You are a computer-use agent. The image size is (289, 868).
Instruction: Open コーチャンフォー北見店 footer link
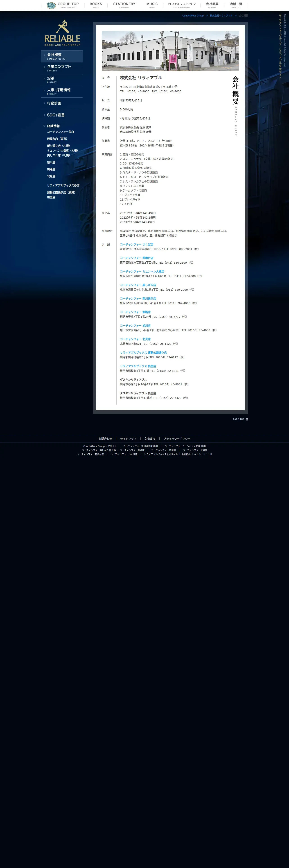[x=195, y=450]
